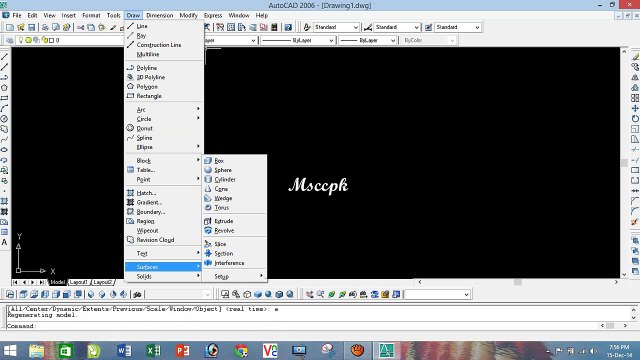Image resolution: width=640 pixels, height=360 pixels.
Task: Switch to the Model tab
Action: pos(58,282)
